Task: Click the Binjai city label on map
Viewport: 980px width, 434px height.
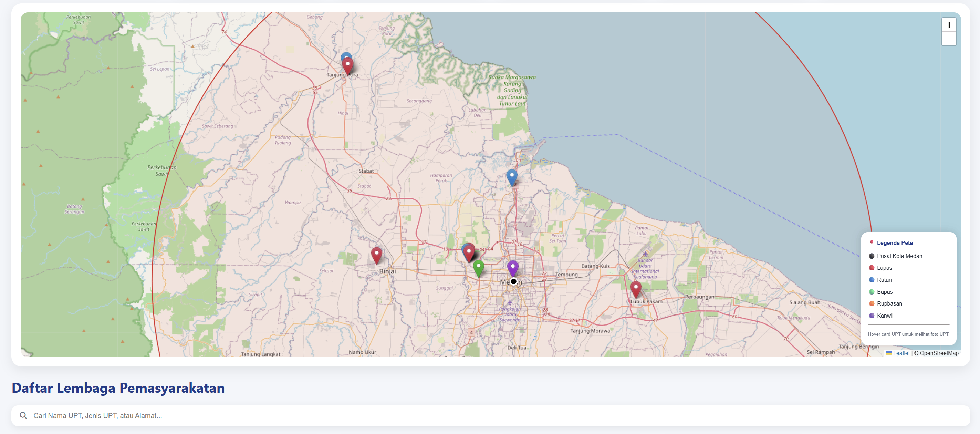Action: coord(387,271)
